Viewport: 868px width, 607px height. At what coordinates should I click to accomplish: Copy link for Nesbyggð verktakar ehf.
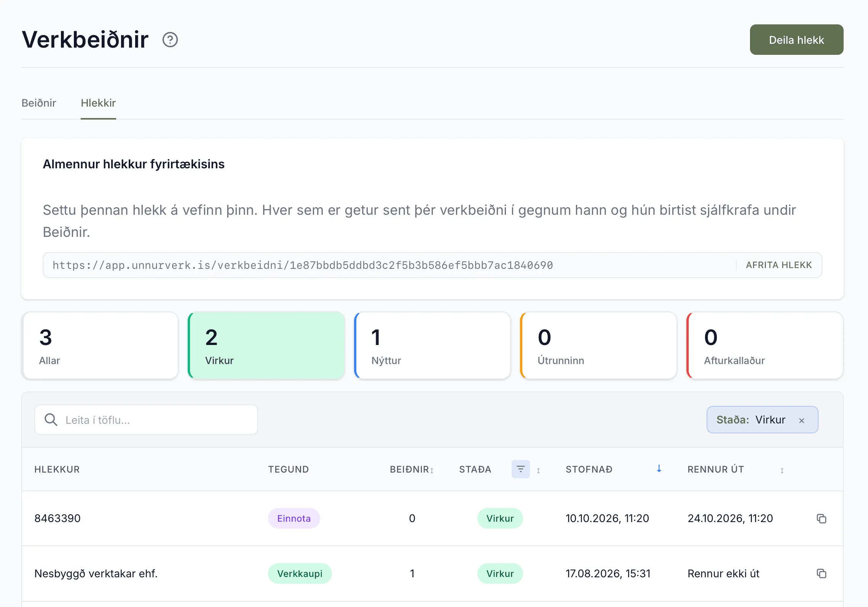click(x=821, y=573)
